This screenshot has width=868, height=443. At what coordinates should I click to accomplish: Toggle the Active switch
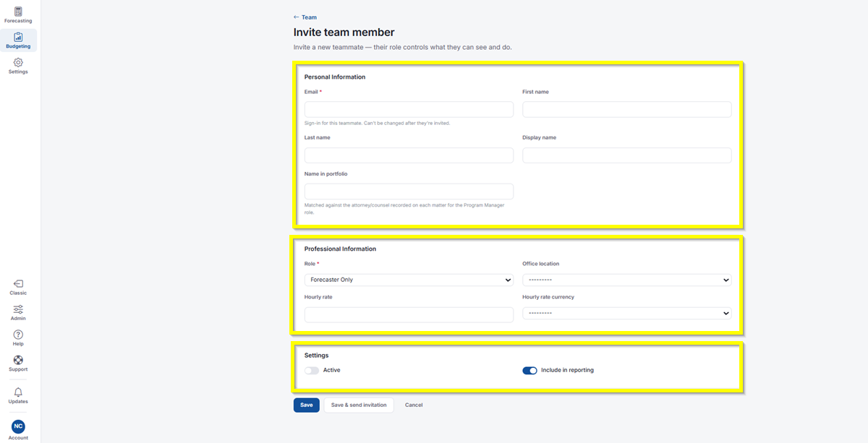(312, 370)
